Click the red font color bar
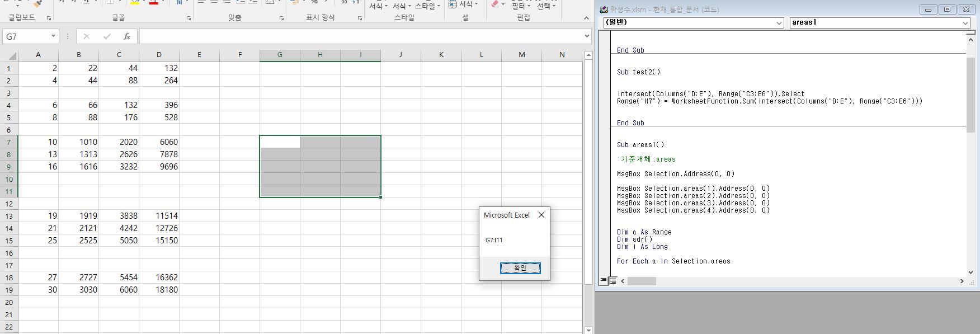The image size is (980, 334). (154, 3)
